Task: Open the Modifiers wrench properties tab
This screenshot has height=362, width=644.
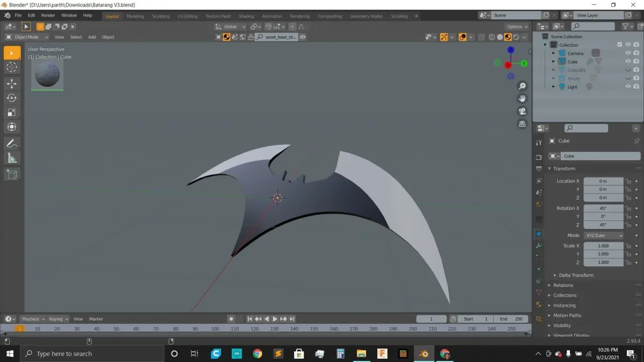Action: tap(539, 245)
